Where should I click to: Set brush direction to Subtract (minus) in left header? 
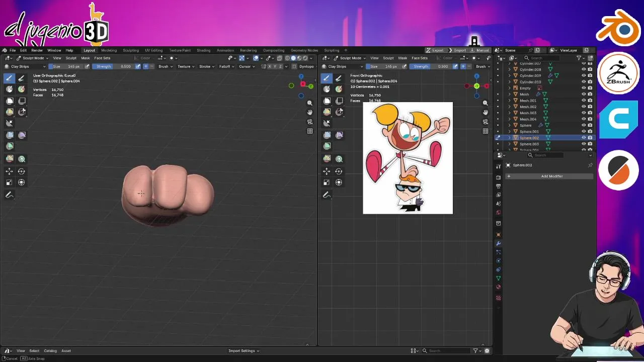[x=152, y=66]
